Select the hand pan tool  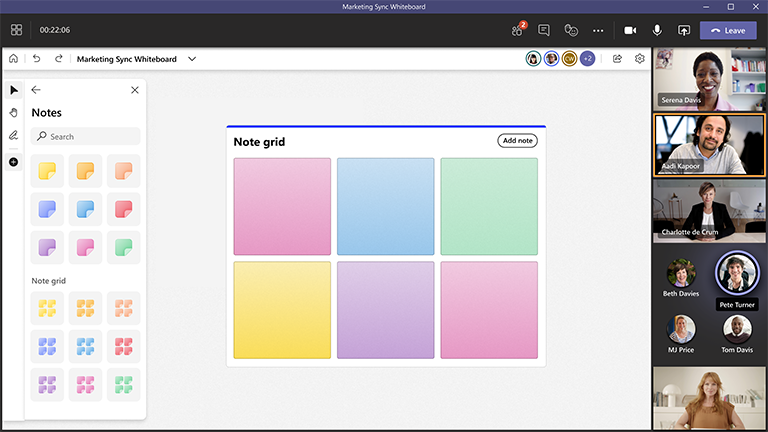(13, 113)
